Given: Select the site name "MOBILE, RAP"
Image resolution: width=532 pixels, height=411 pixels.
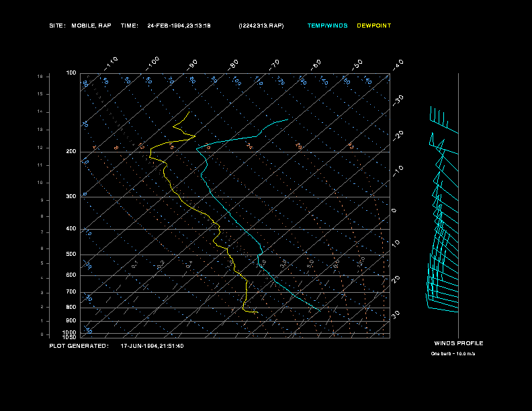Looking at the screenshot, I should click(x=91, y=26).
